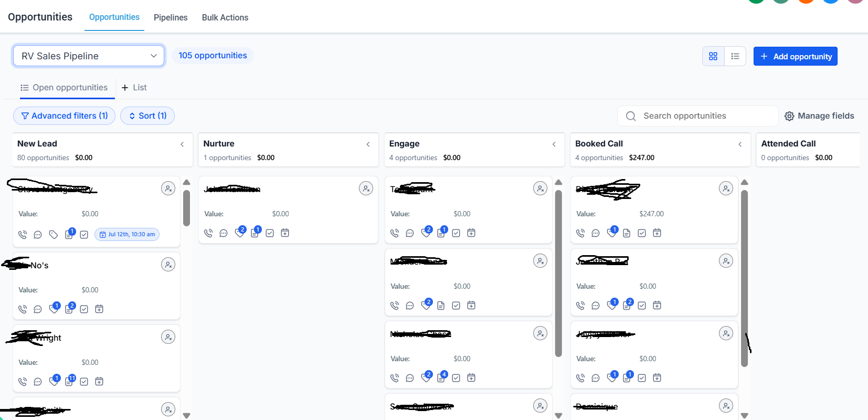Image resolution: width=868 pixels, height=420 pixels.
Task: Open Advanced filters (1) panel
Action: pyautogui.click(x=64, y=116)
